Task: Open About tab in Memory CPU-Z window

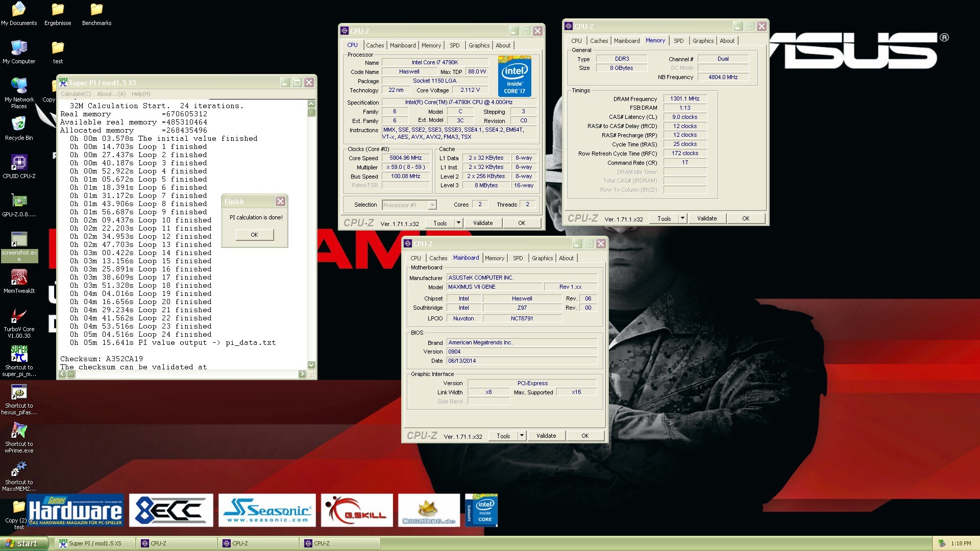Action: (x=727, y=41)
